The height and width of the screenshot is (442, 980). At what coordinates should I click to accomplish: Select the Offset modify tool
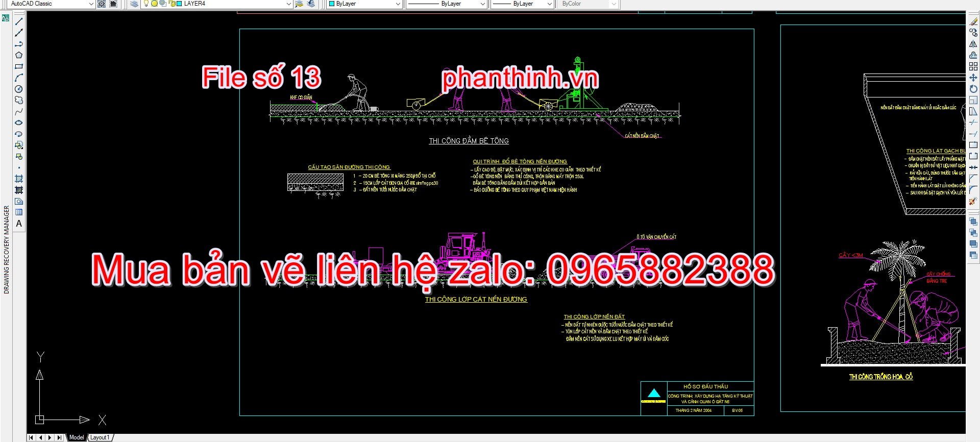[973, 55]
